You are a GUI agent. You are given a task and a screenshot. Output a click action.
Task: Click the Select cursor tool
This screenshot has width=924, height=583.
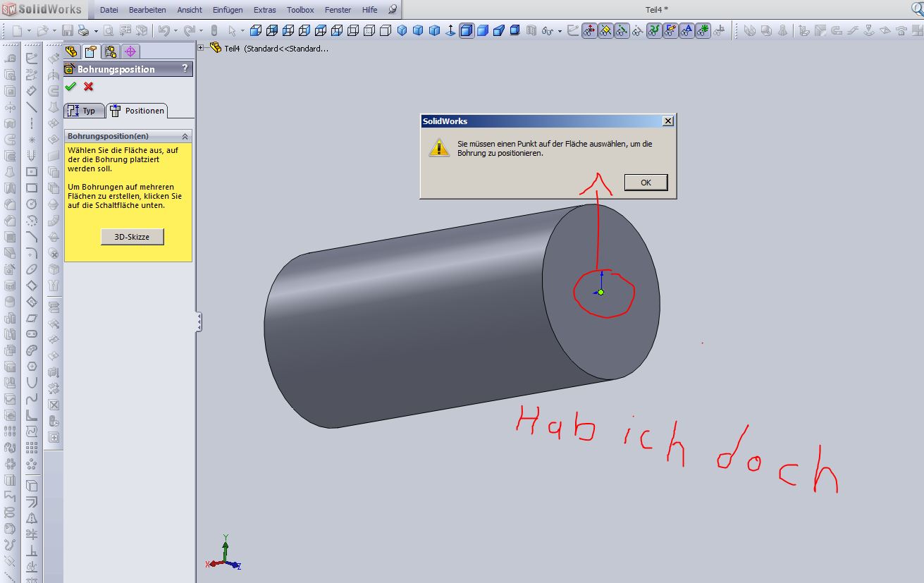[x=233, y=31]
